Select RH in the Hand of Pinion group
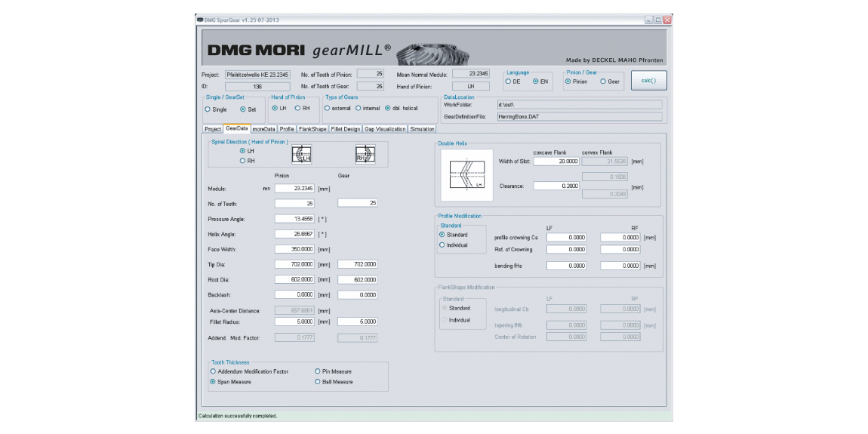Image resolution: width=868 pixels, height=434 pixels. coord(297,108)
